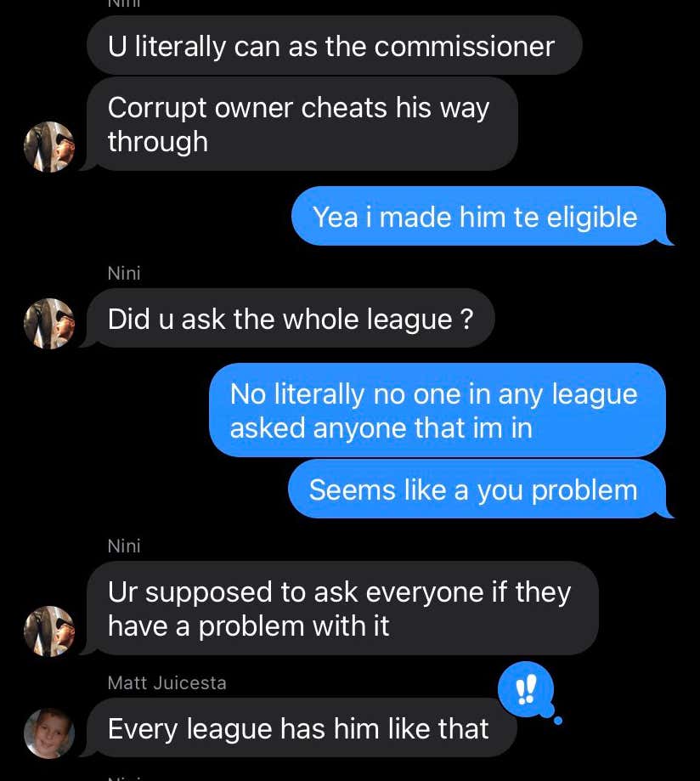This screenshot has width=700, height=781.
Task: Open Nini's avatar beside 'Corrupt owner' message
Action: [x=49, y=146]
